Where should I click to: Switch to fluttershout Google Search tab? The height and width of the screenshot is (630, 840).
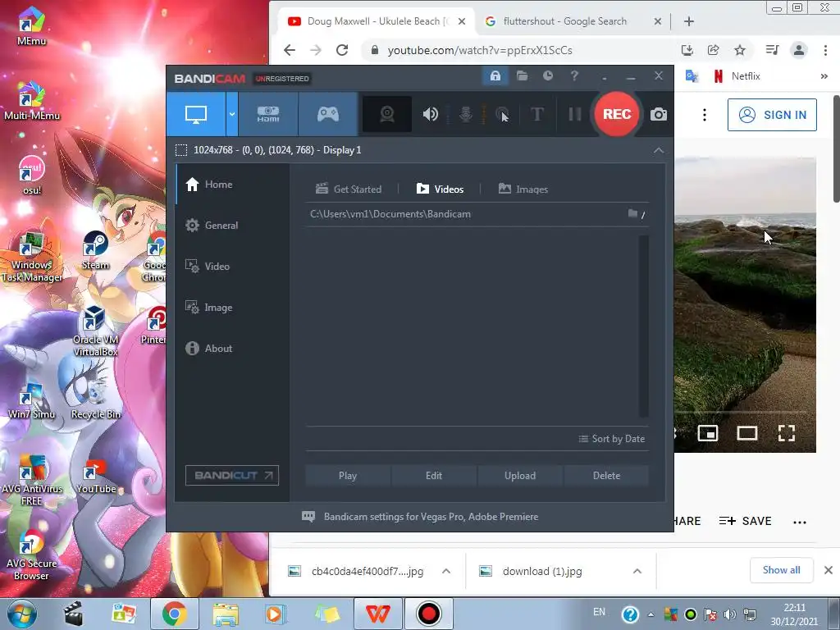coord(565,21)
